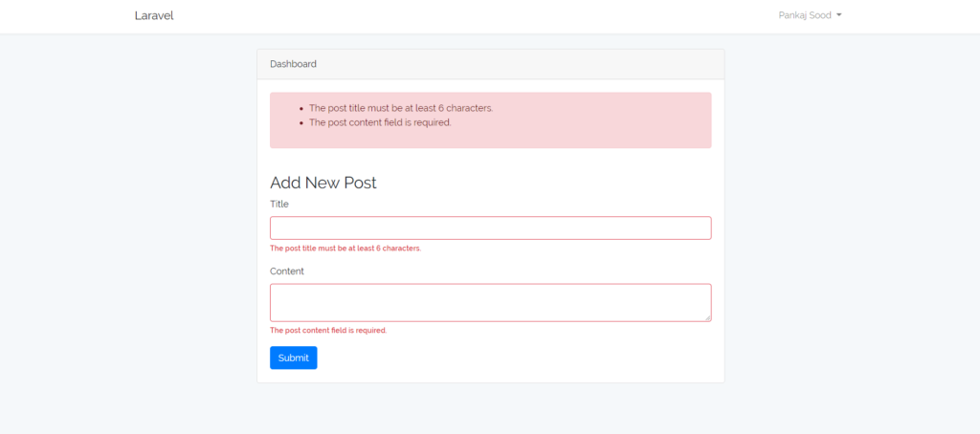The image size is (980, 434).
Task: Click error message under Title field
Action: (x=345, y=248)
